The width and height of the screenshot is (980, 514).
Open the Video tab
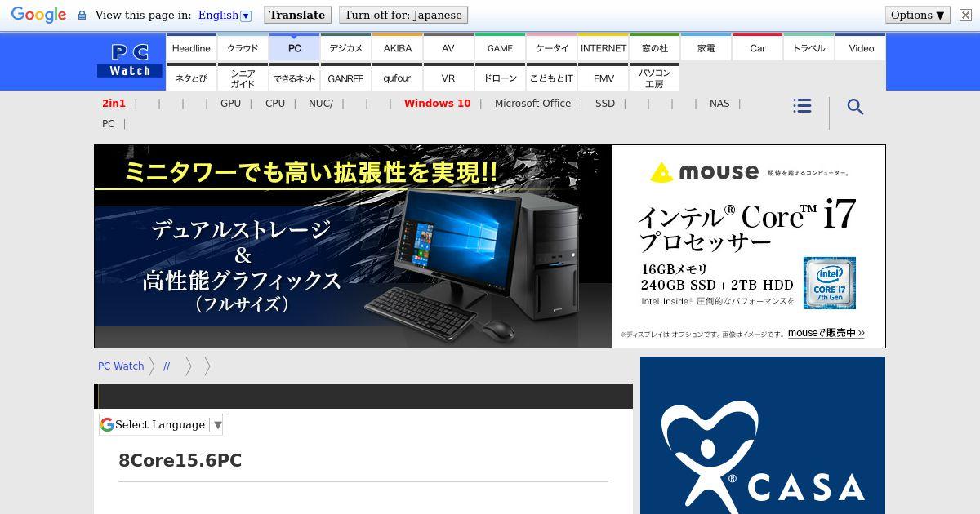click(x=861, y=47)
